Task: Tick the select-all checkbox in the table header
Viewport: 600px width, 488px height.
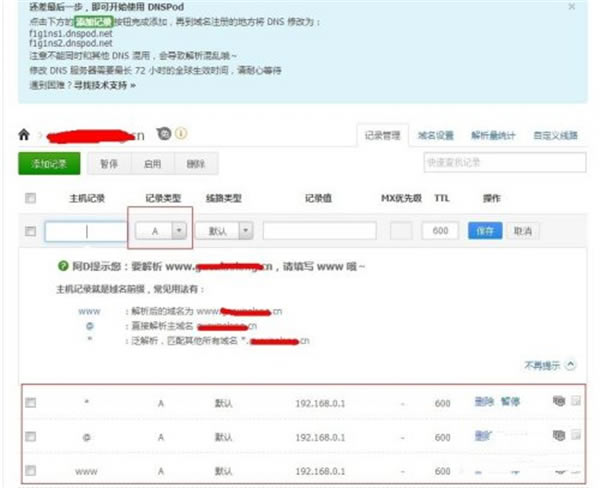Action: (30, 198)
